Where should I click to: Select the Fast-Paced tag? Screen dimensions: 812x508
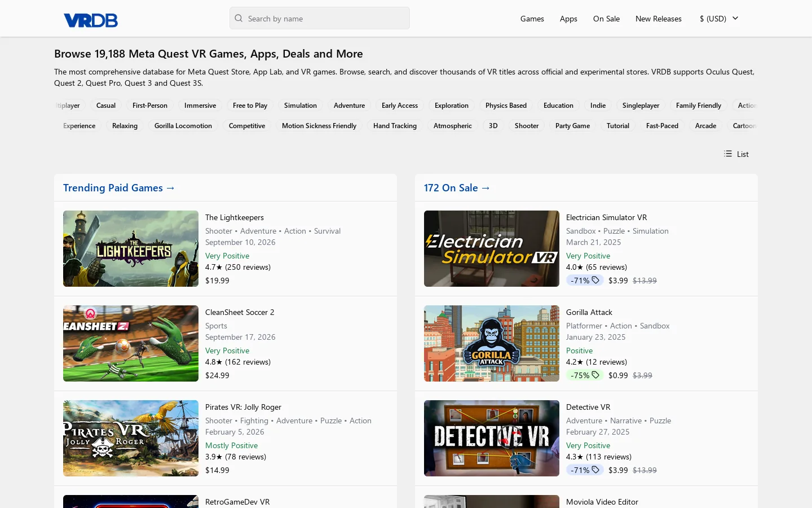pyautogui.click(x=662, y=126)
